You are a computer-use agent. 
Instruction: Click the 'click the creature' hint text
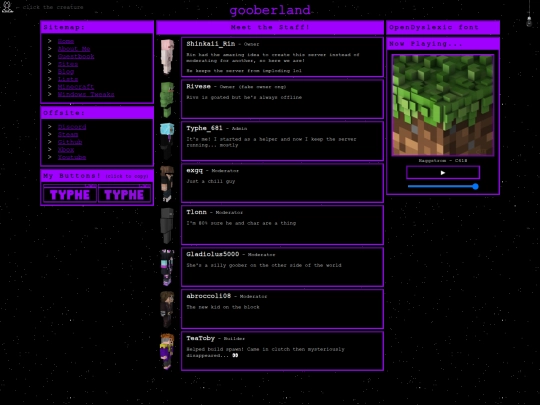coord(53,7)
